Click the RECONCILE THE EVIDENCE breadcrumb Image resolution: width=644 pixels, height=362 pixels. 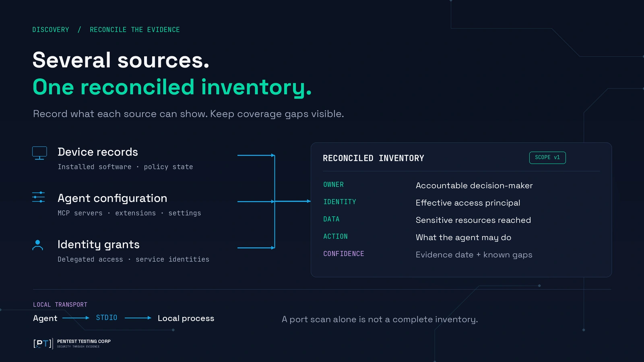tap(135, 30)
